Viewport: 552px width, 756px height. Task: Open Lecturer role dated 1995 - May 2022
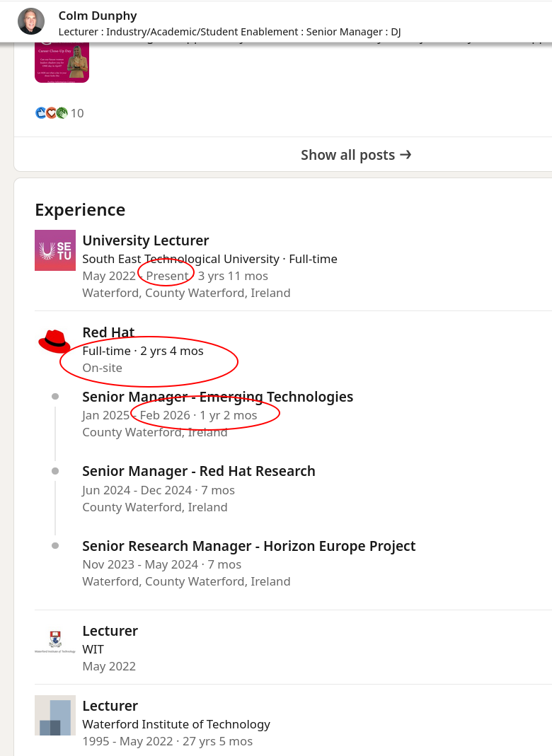110,706
